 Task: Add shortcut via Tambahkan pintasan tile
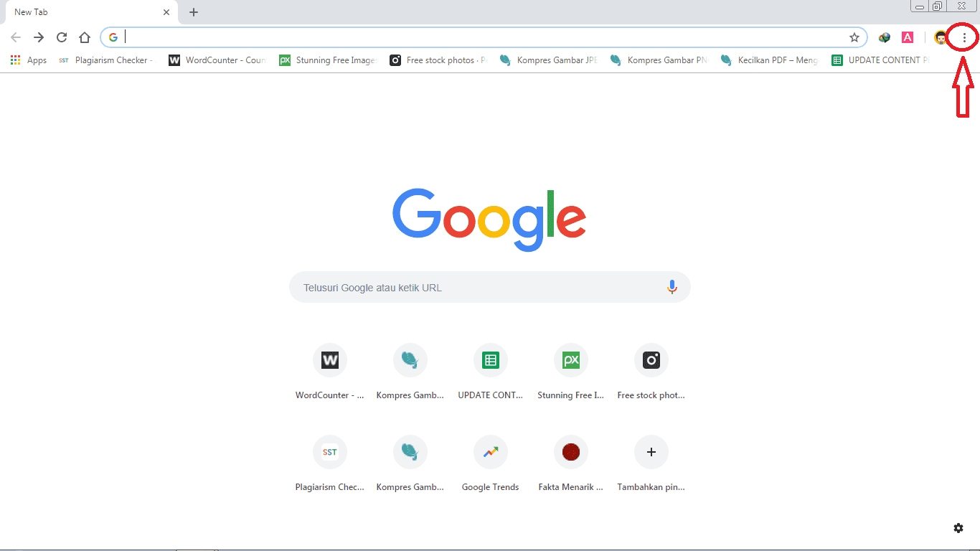click(651, 464)
